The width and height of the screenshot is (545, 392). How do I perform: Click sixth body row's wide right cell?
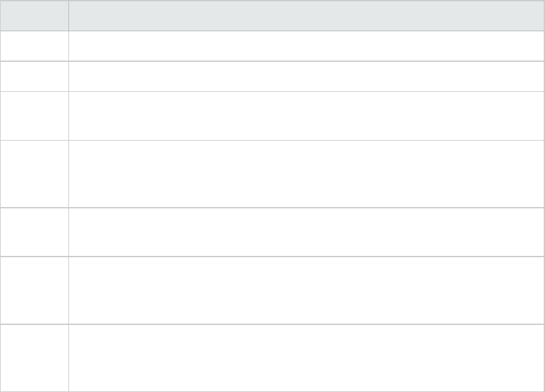[x=306, y=290]
